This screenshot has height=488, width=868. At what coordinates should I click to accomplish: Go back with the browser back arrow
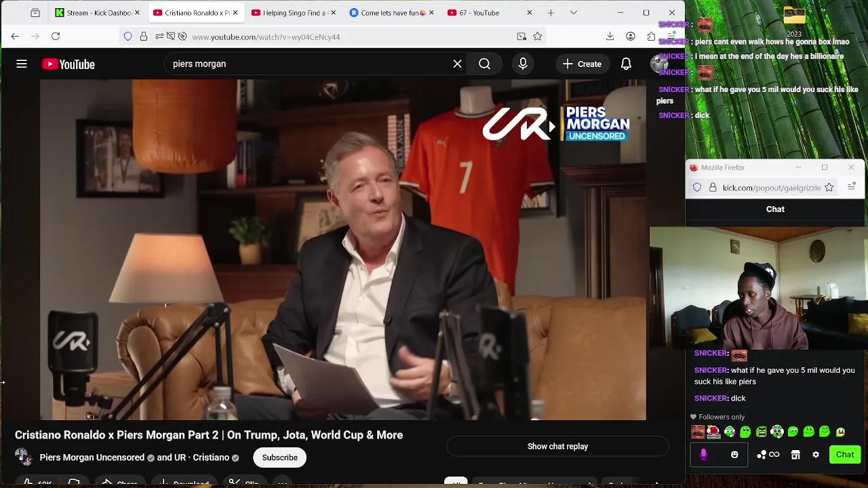(15, 37)
